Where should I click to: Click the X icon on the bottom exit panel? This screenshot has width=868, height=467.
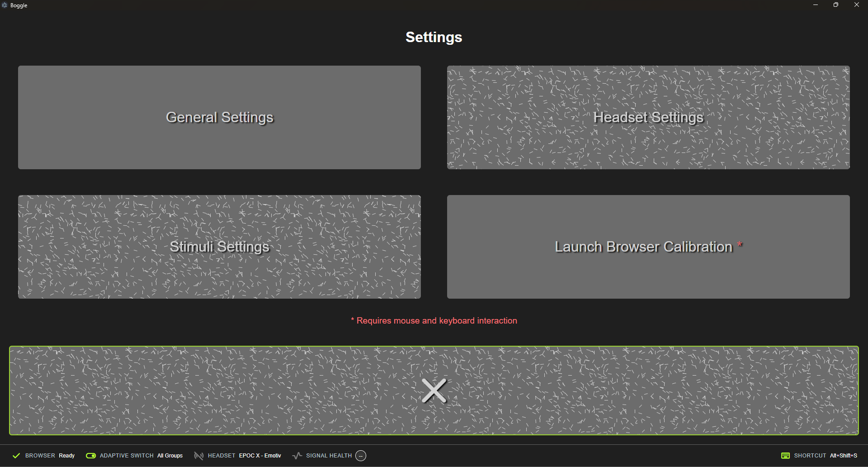point(434,390)
